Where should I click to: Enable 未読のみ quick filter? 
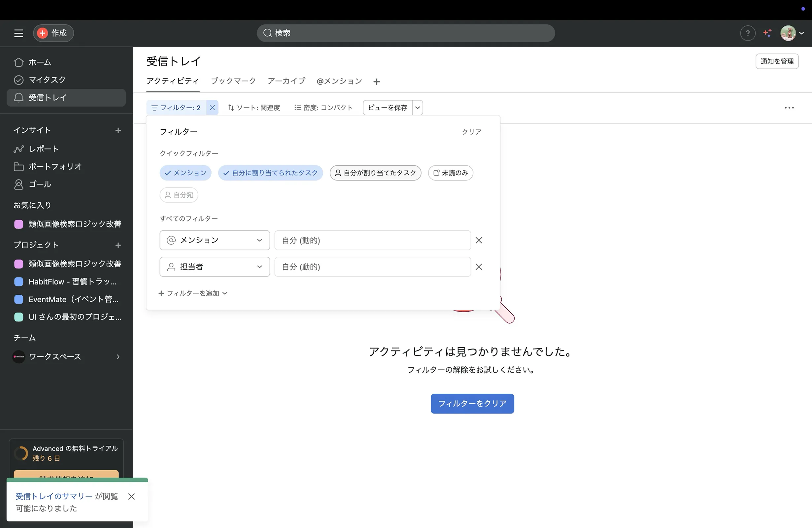(450, 173)
